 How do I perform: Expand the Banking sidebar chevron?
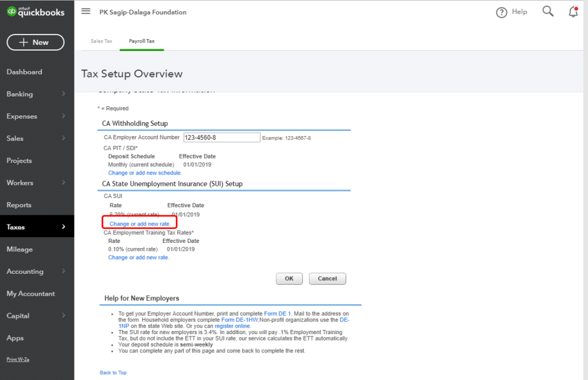pos(63,94)
